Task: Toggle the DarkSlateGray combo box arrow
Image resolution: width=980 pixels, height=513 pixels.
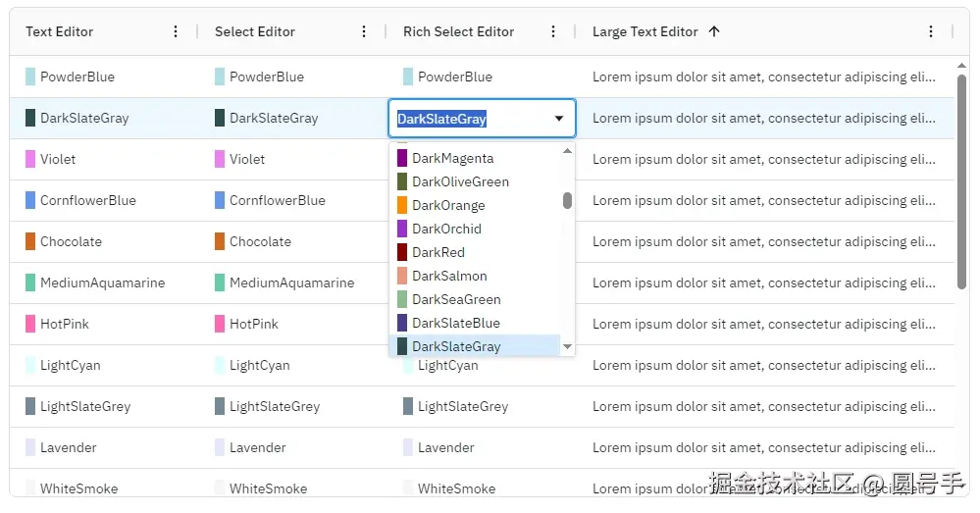Action: pyautogui.click(x=559, y=119)
